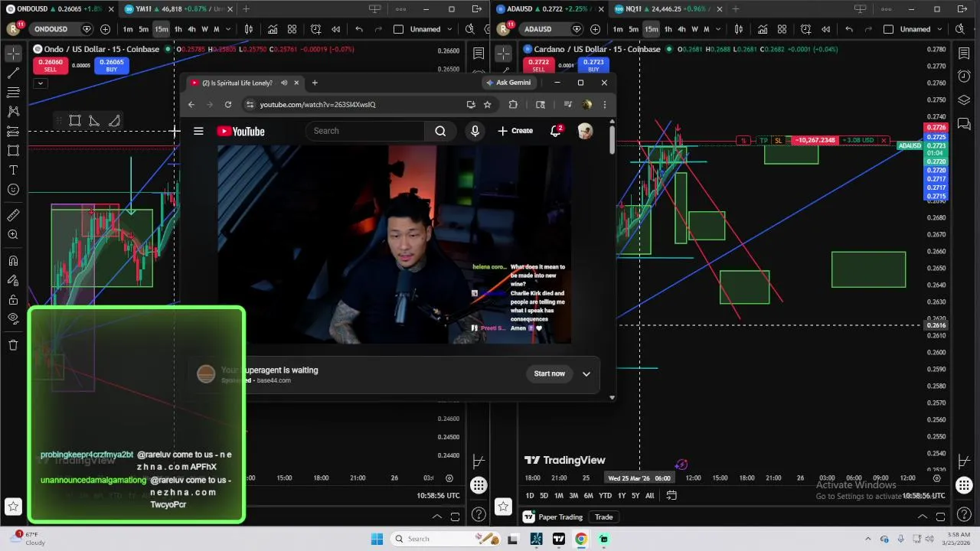Viewport: 980px width, 551px height.
Task: Open Chrome three-dot menu
Action: [604, 105]
